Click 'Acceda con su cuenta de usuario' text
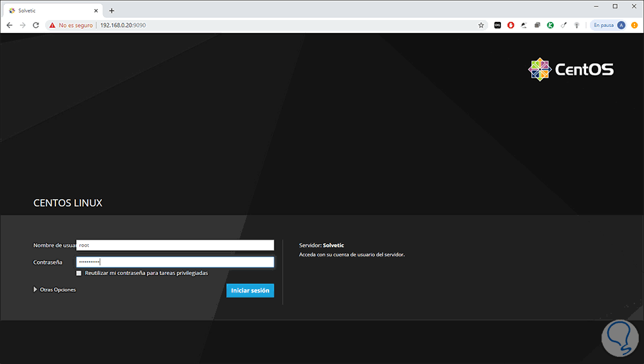The height and width of the screenshot is (364, 644). 352,254
